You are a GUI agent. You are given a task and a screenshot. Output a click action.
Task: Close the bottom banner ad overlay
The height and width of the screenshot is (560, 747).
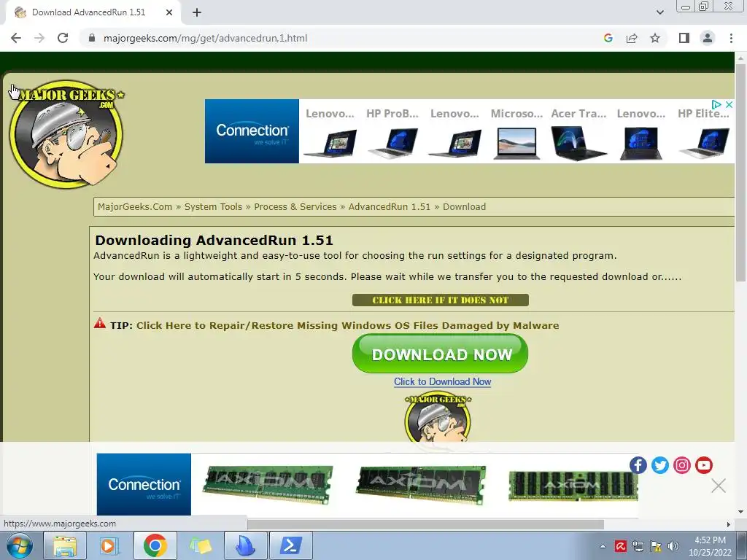tap(719, 486)
